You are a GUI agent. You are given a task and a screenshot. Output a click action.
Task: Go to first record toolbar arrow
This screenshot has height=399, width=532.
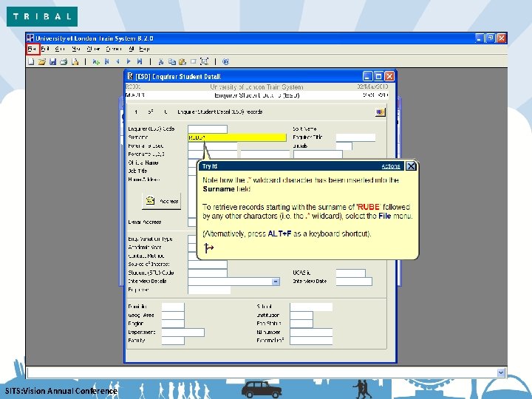[107, 61]
